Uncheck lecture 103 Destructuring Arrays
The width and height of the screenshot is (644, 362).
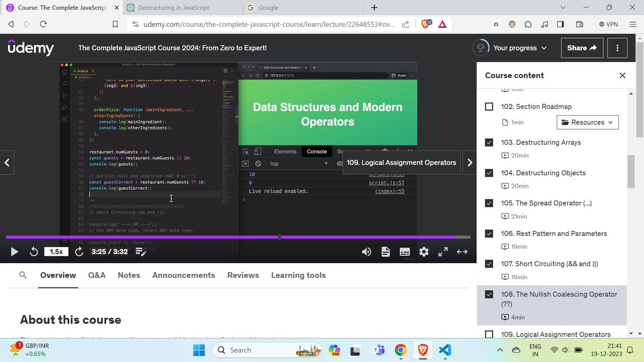tap(489, 143)
